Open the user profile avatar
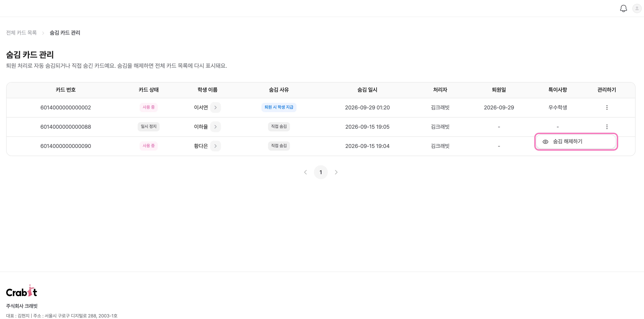The height and width of the screenshot is (319, 644). point(637,8)
